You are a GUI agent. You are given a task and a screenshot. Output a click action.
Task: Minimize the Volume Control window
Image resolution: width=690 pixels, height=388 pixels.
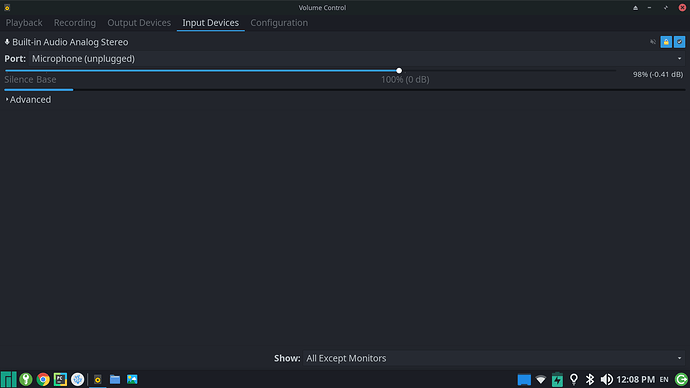click(650, 7)
